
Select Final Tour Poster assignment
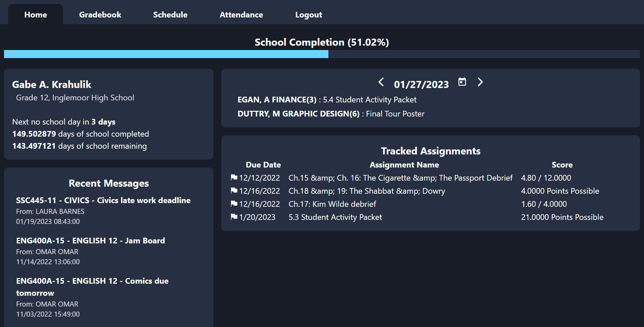click(395, 114)
